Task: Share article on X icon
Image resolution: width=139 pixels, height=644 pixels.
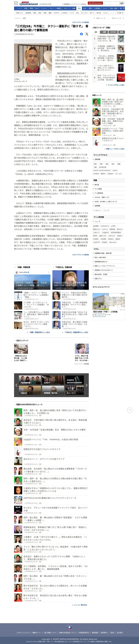Action: tap(87, 34)
